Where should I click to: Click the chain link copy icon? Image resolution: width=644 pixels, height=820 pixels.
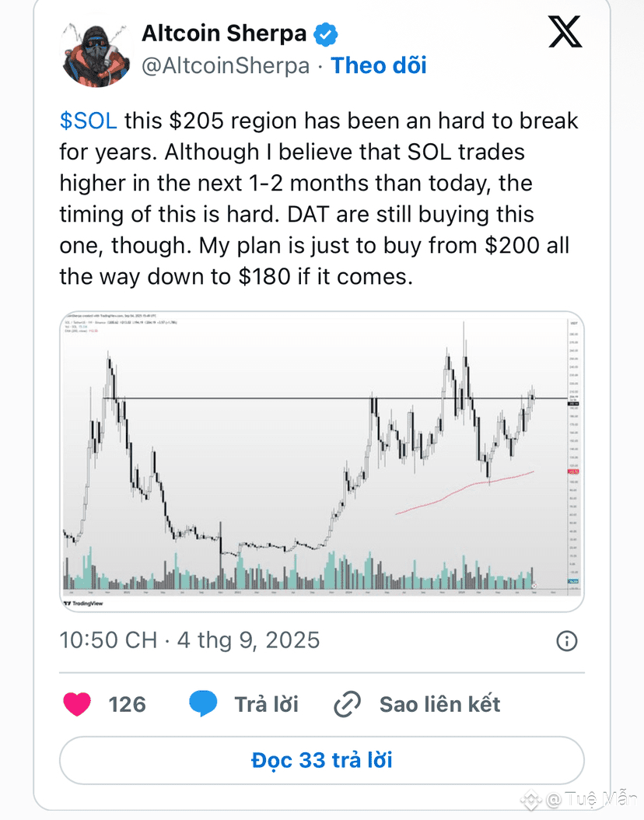point(347,704)
